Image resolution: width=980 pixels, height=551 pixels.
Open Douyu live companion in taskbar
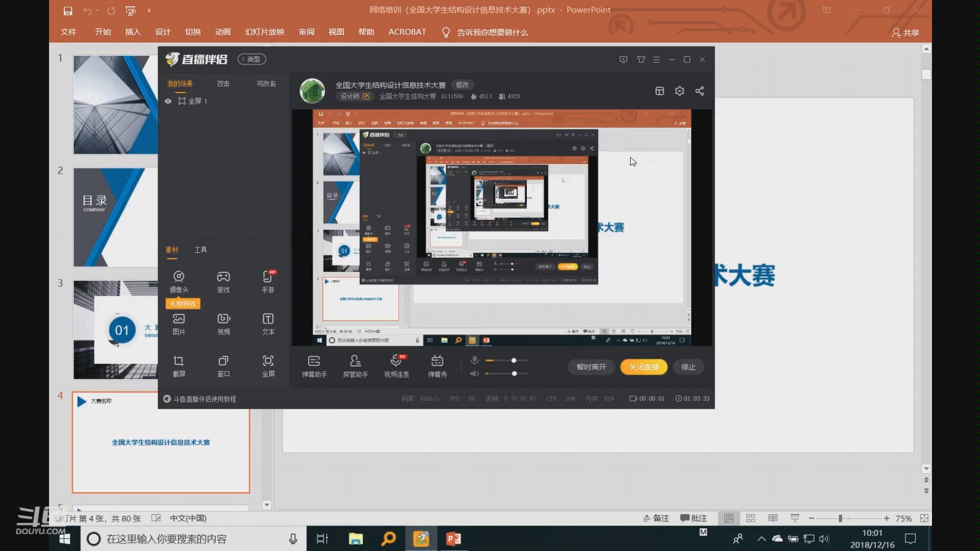(421, 539)
